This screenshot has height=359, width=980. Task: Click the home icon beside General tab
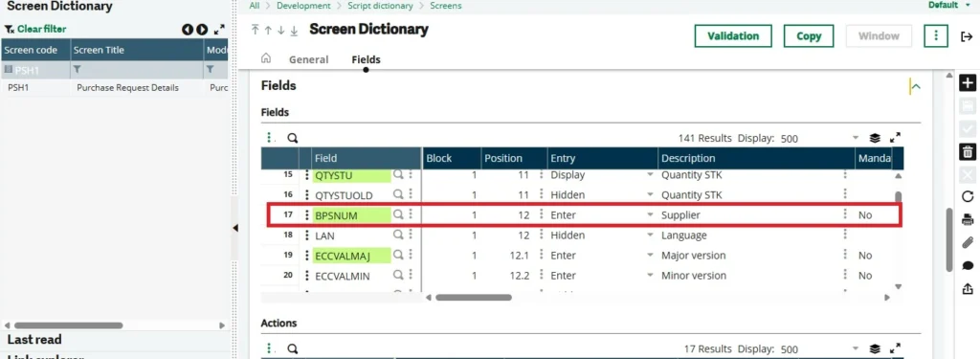(x=266, y=58)
